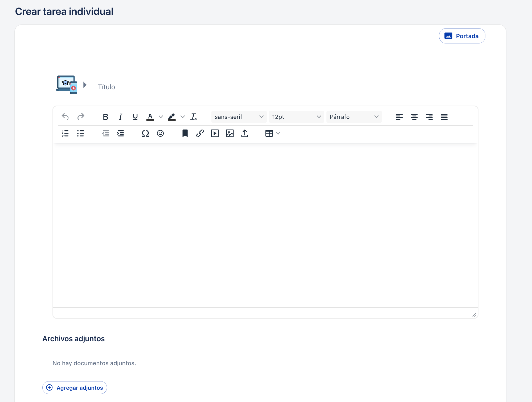Insert a special character with omega icon

point(145,133)
